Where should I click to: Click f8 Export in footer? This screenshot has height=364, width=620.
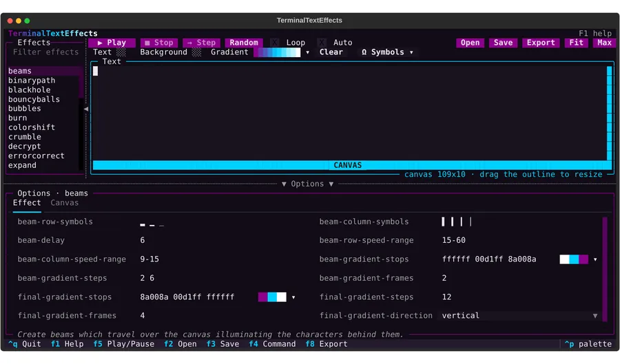(x=327, y=344)
